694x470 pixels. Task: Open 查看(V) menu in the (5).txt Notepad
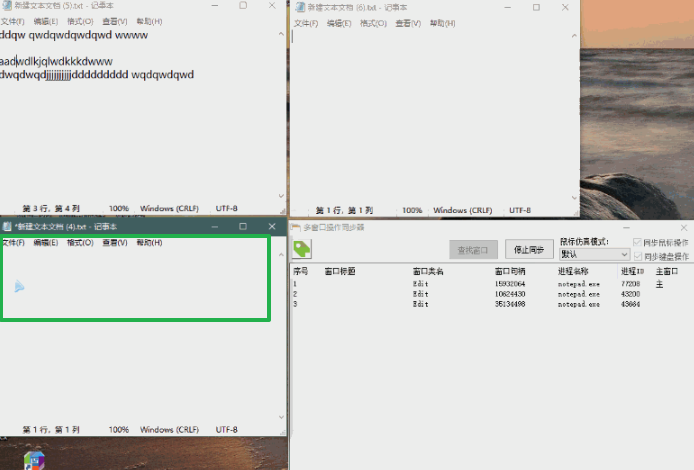[x=115, y=21]
